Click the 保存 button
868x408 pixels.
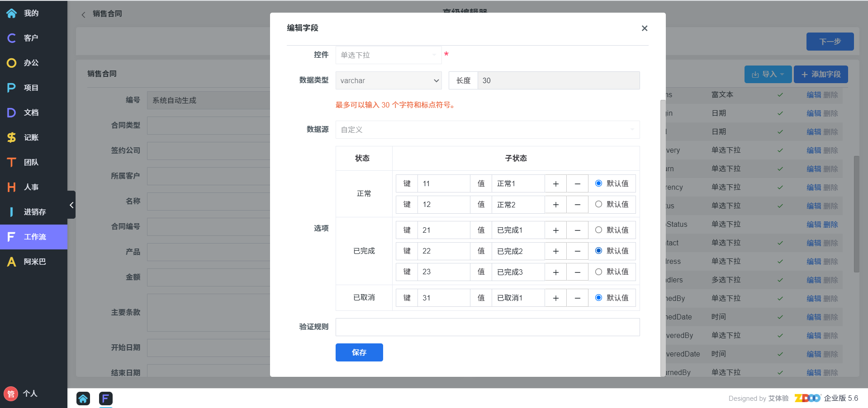(359, 352)
